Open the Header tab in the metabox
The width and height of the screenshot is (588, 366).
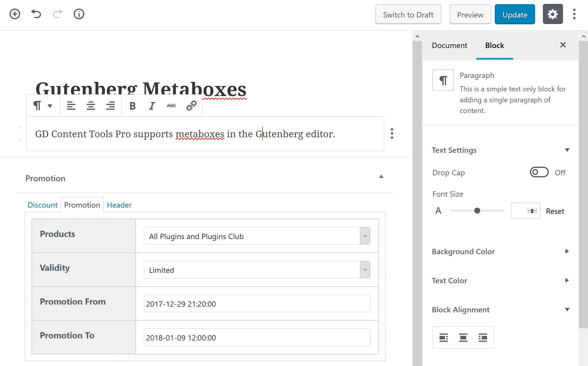[x=119, y=205]
